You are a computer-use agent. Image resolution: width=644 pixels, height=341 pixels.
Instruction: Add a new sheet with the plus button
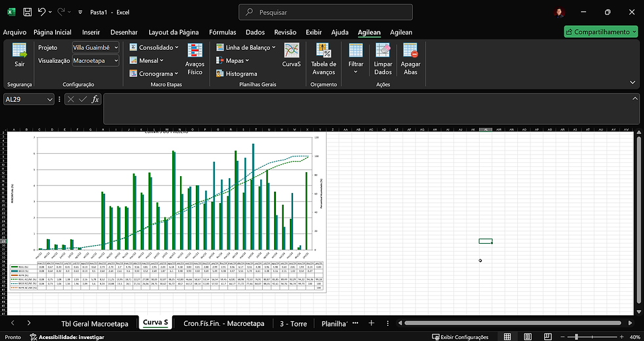tap(371, 323)
